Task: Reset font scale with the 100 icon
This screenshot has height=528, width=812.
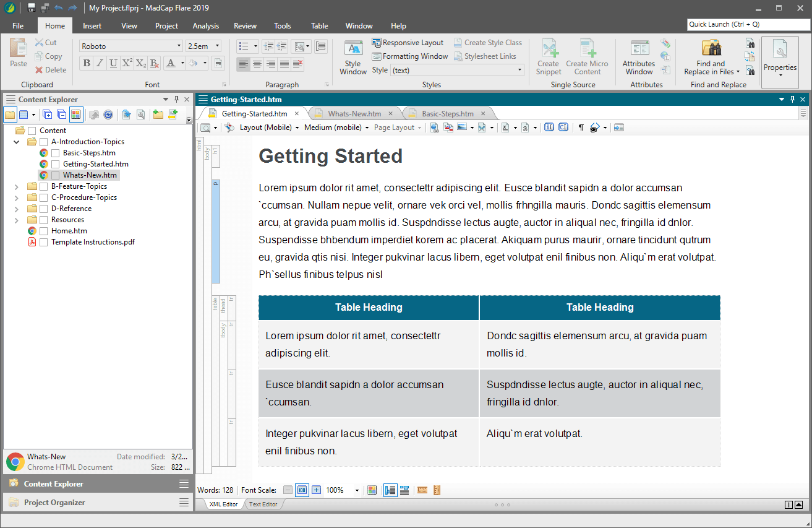Action: 302,490
